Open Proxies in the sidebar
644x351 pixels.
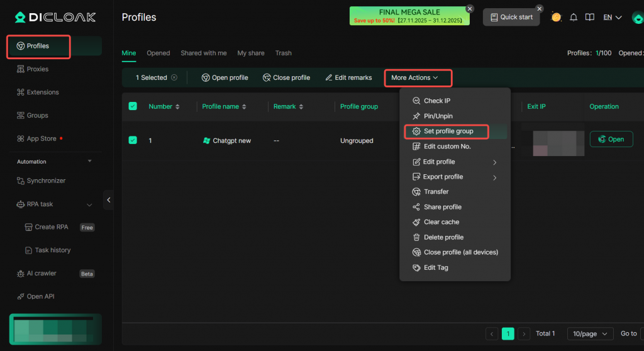37,69
